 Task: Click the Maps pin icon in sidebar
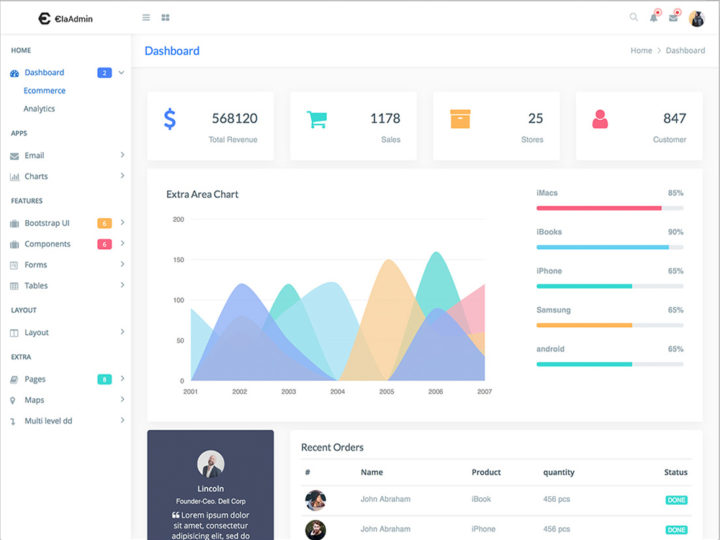pyautogui.click(x=13, y=400)
